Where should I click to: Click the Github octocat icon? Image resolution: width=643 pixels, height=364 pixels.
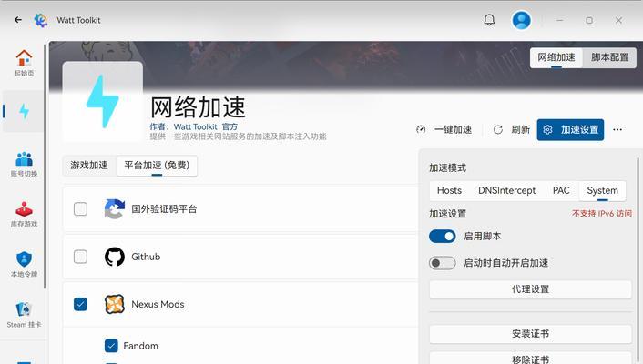click(115, 257)
